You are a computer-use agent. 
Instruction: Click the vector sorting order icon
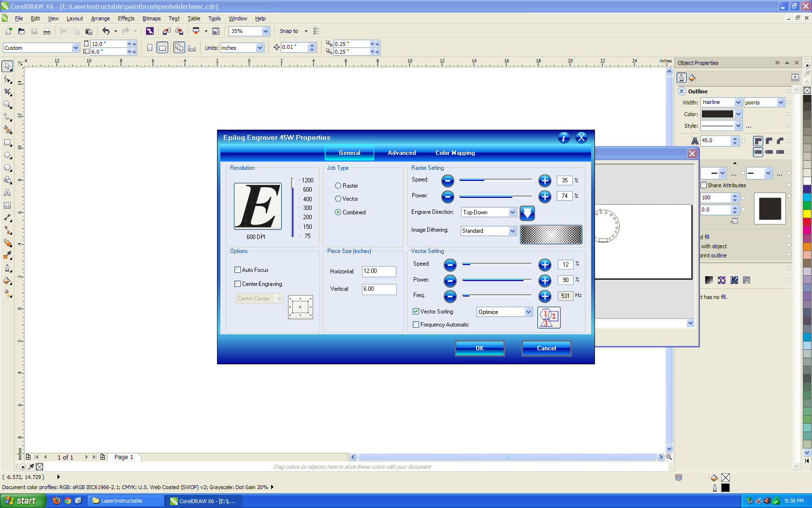click(549, 318)
